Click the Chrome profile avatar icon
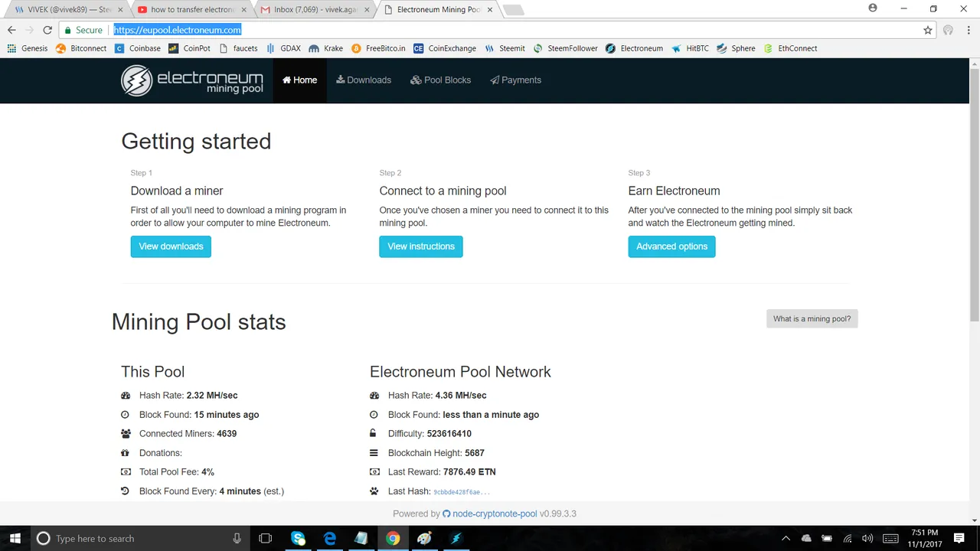980x551 pixels. click(873, 8)
